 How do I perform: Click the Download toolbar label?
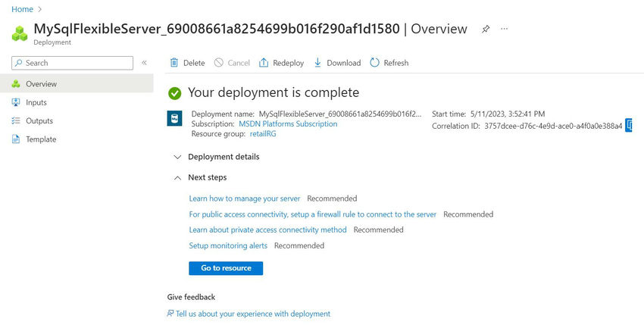344,63
